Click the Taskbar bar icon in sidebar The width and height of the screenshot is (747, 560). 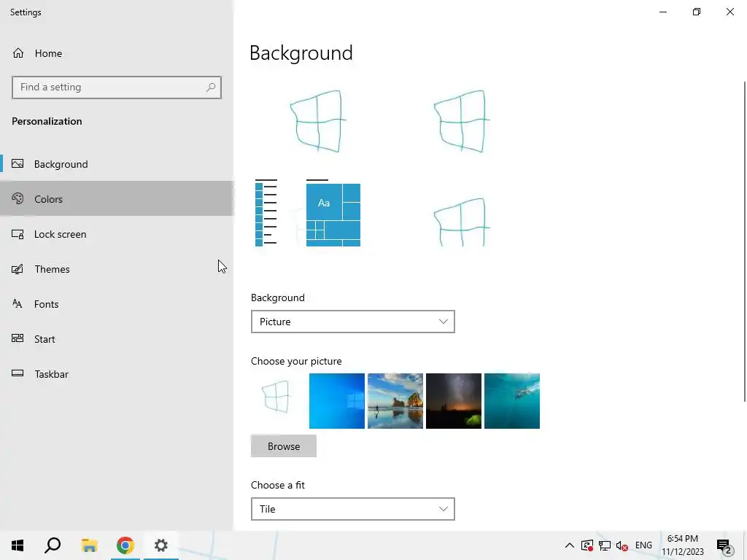pos(18,373)
